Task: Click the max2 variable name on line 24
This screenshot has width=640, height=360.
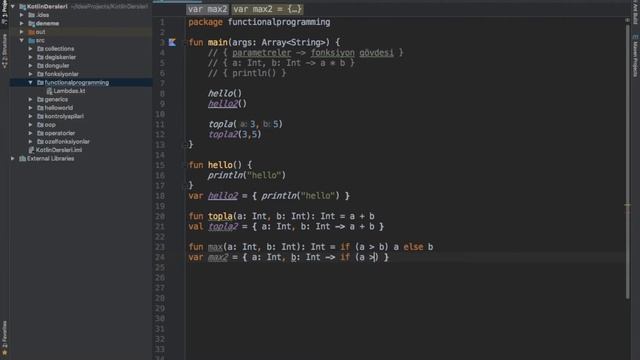Action: (x=218, y=257)
